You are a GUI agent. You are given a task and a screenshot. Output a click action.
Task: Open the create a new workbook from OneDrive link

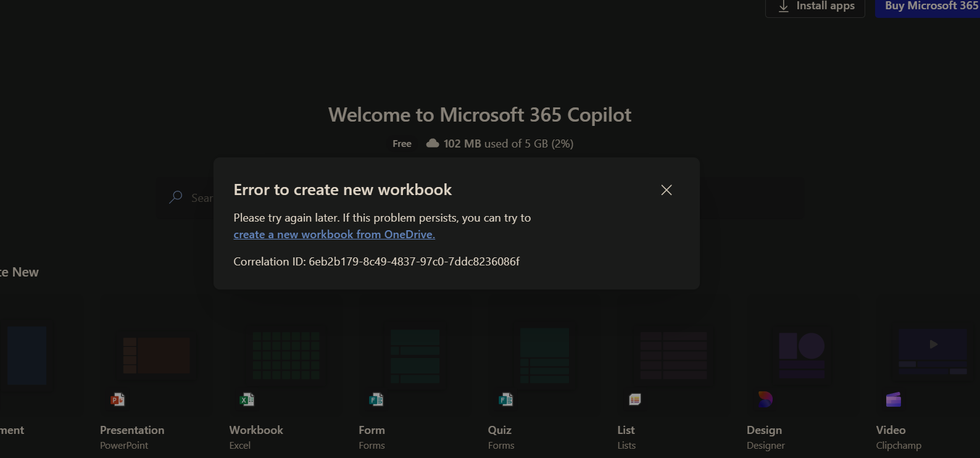(334, 235)
